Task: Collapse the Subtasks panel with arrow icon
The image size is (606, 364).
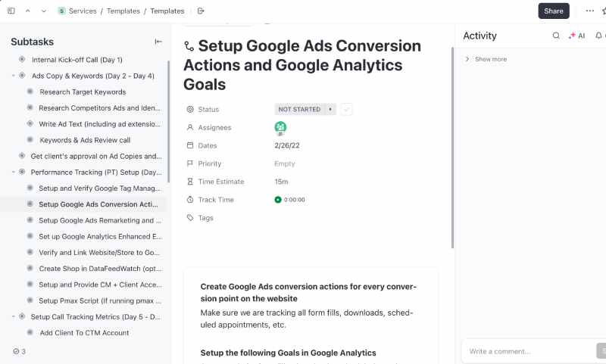Action: (x=158, y=42)
